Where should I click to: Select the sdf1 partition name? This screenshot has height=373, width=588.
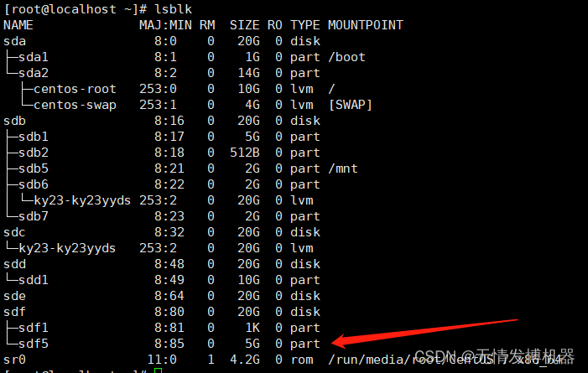pos(34,328)
